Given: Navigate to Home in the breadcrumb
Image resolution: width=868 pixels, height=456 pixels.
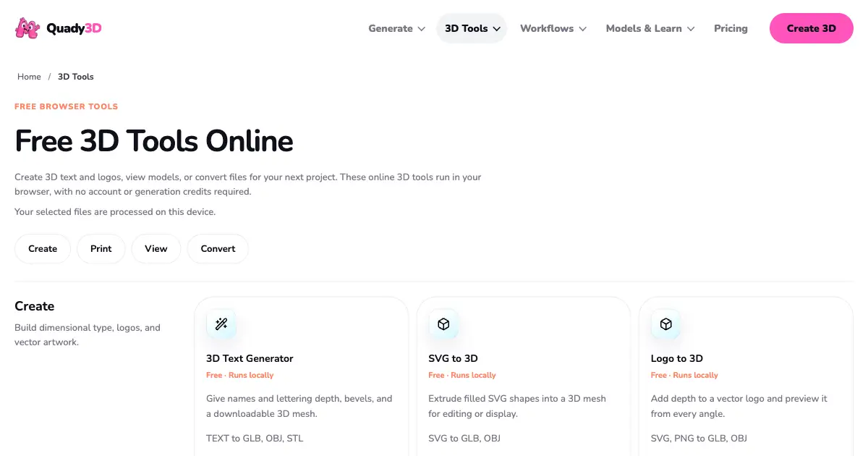Looking at the screenshot, I should (29, 77).
